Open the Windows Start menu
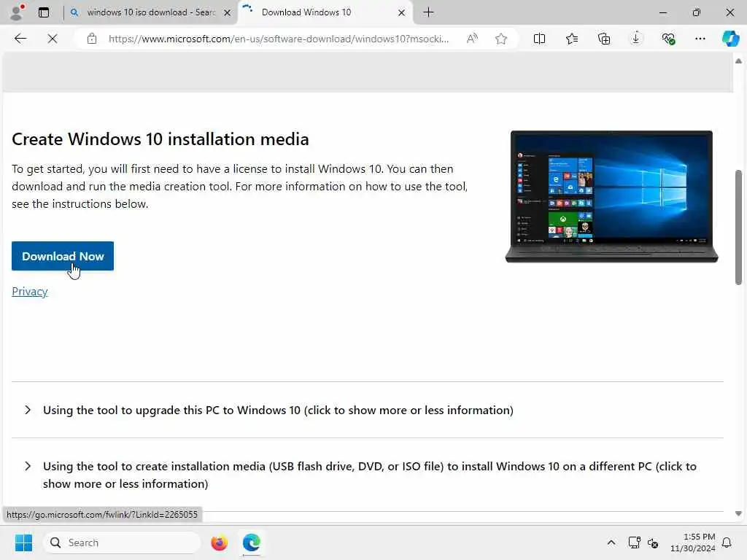747x560 pixels. point(23,542)
